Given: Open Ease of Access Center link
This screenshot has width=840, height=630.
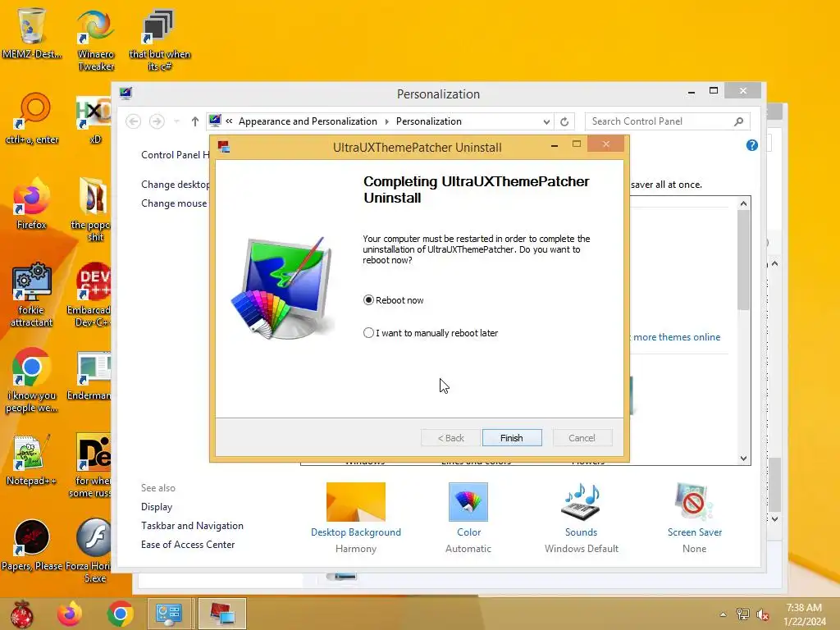Looking at the screenshot, I should (x=188, y=545).
